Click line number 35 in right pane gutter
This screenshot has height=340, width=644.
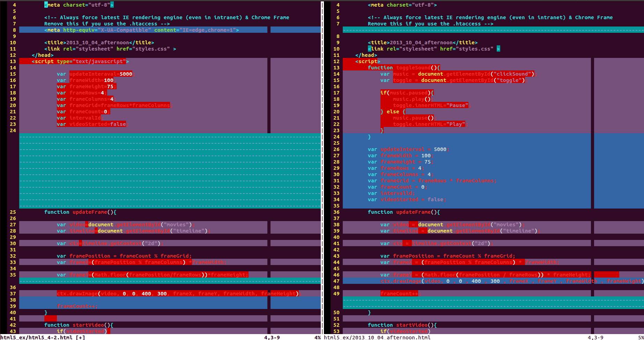click(336, 206)
